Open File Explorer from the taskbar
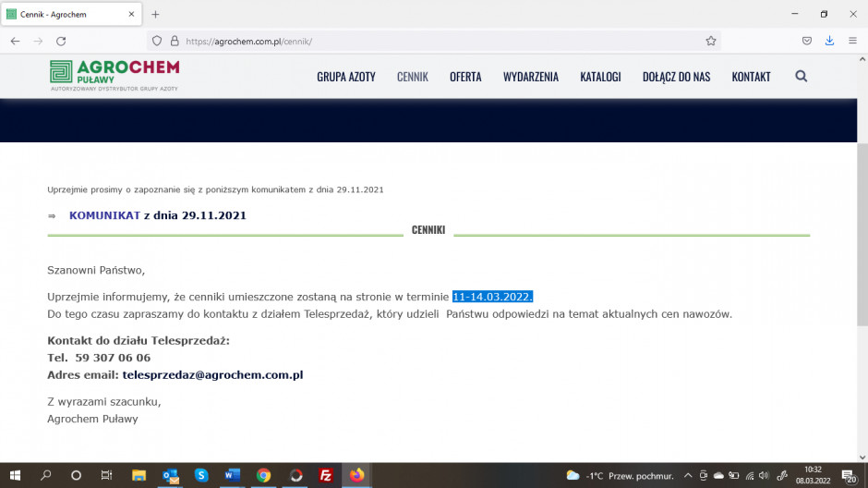The width and height of the screenshot is (868, 488). (139, 475)
